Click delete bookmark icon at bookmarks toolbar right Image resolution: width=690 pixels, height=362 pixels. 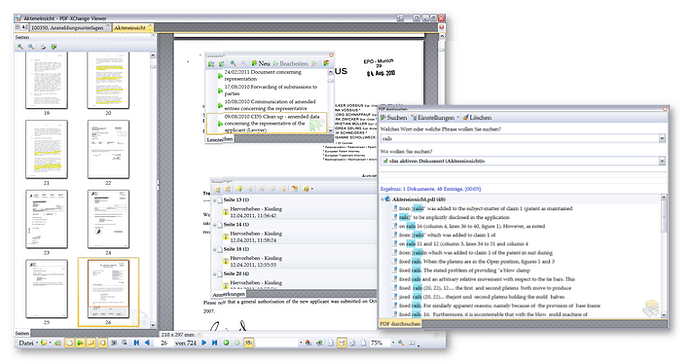(326, 63)
